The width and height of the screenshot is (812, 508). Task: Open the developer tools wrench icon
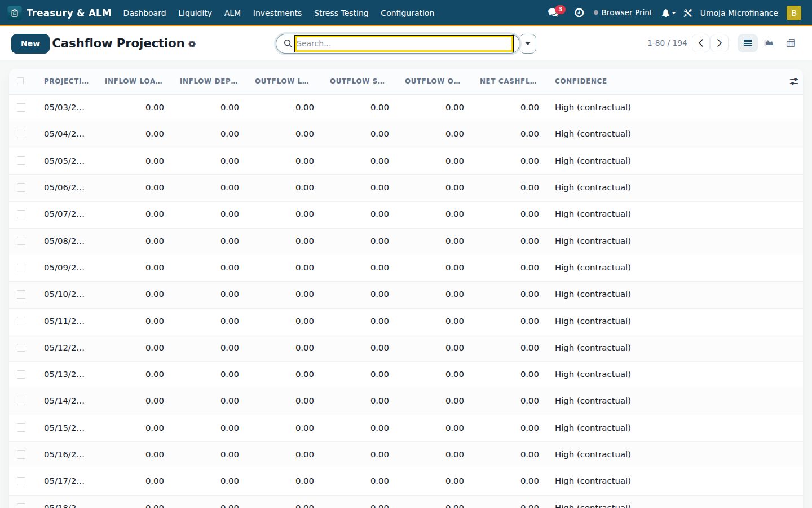[688, 12]
